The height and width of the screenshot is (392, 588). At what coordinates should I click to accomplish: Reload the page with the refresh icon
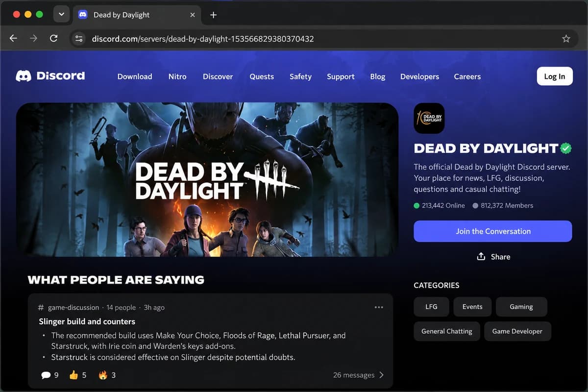tap(54, 38)
